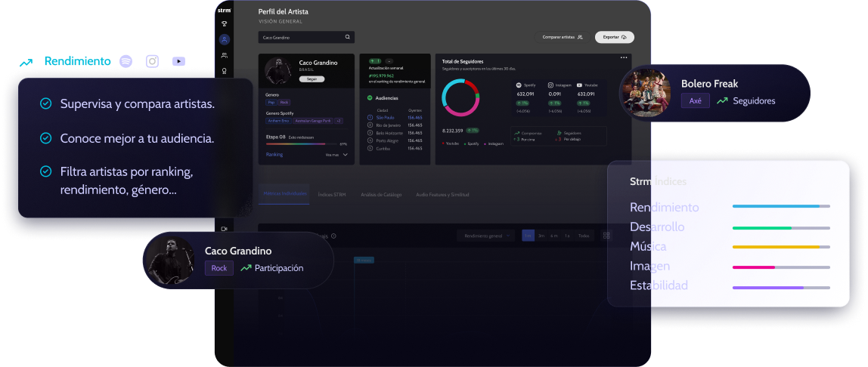Select the artist profile sidebar icon
The width and height of the screenshot is (868, 367).
click(225, 39)
